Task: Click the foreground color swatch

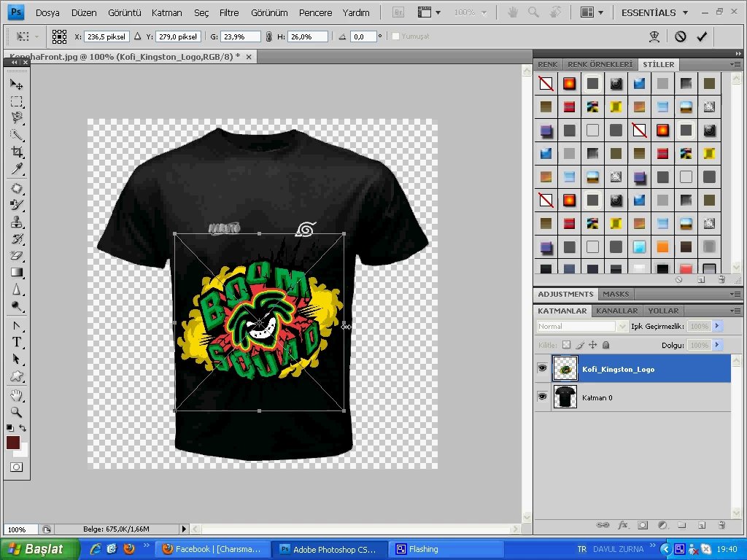Action: (x=13, y=443)
